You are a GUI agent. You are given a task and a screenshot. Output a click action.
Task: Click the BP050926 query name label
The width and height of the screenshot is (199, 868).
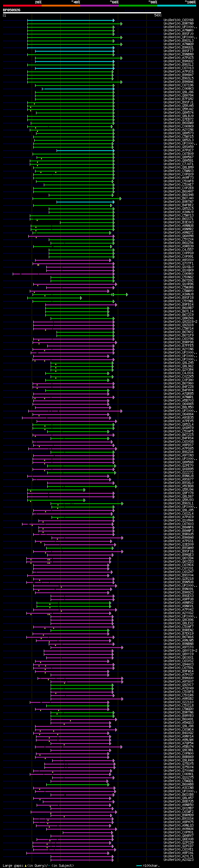click(12, 10)
